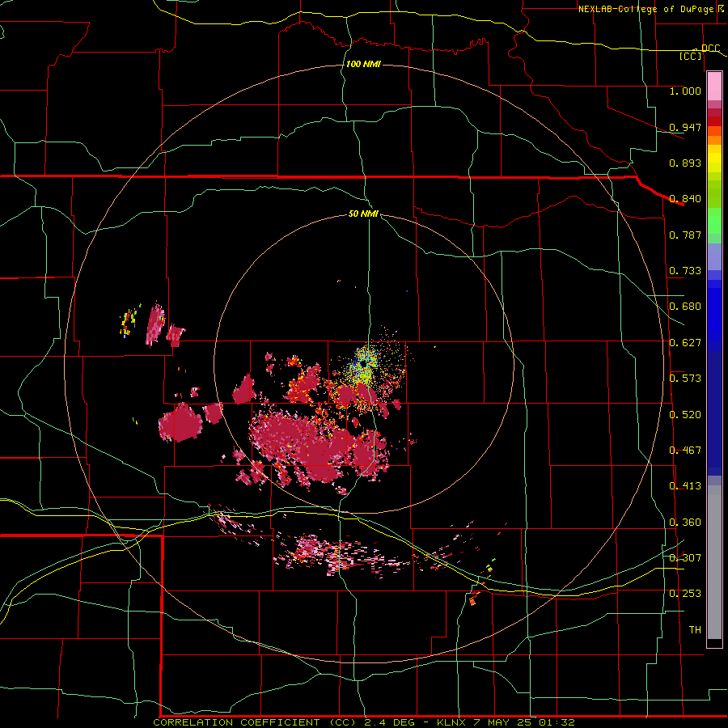Click the 0.360 scale value
Image resolution: width=728 pixels, height=728 pixels.
point(685,523)
